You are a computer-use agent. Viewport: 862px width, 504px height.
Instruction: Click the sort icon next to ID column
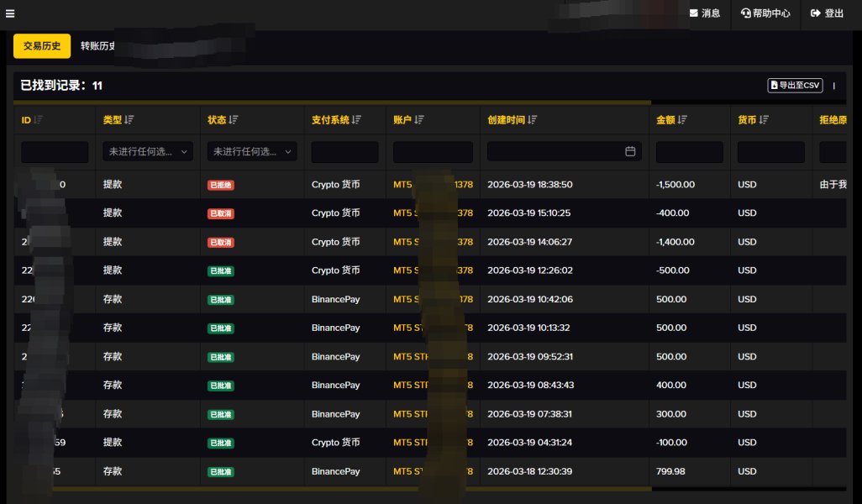click(39, 120)
